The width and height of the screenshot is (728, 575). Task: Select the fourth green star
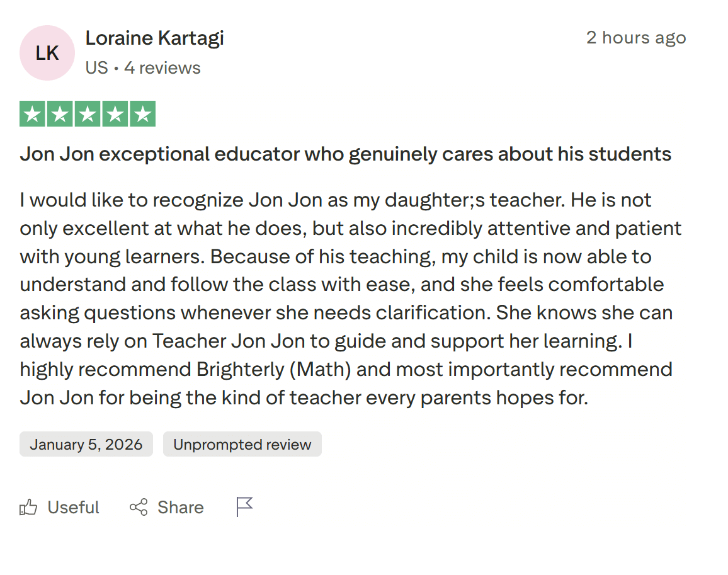coord(115,113)
